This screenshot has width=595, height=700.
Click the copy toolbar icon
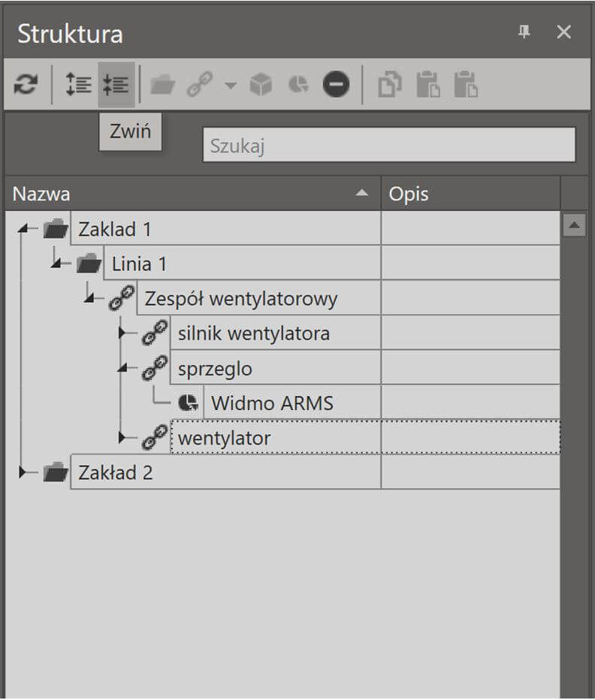[390, 84]
